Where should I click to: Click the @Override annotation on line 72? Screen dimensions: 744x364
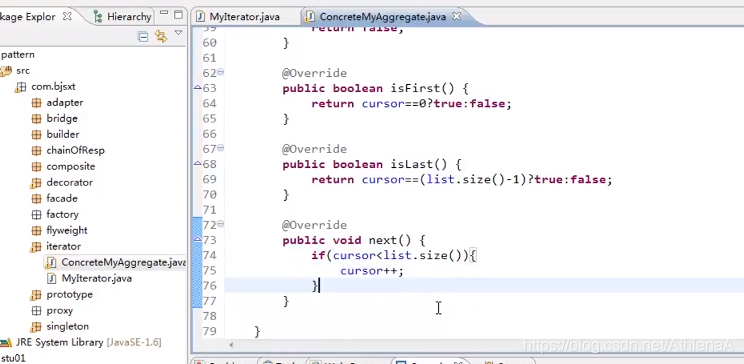[315, 225]
